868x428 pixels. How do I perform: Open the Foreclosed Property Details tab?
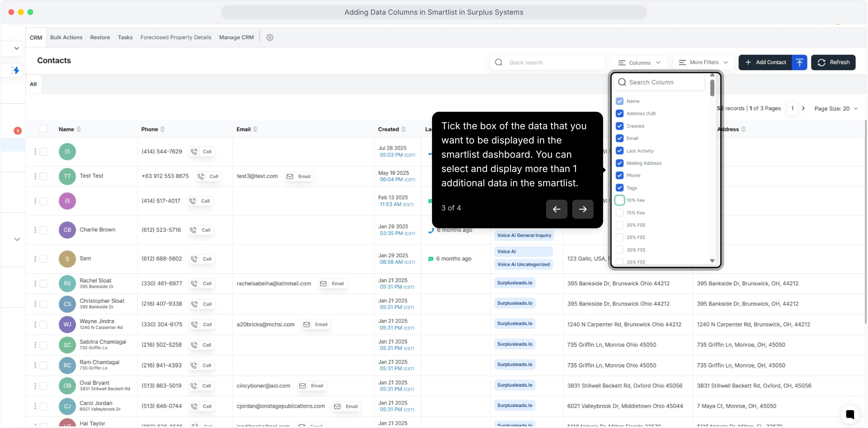click(176, 37)
